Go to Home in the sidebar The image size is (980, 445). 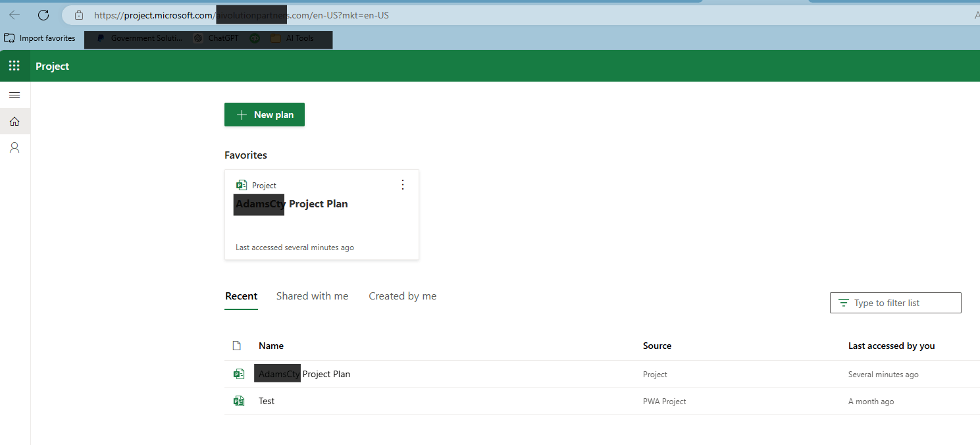click(14, 121)
